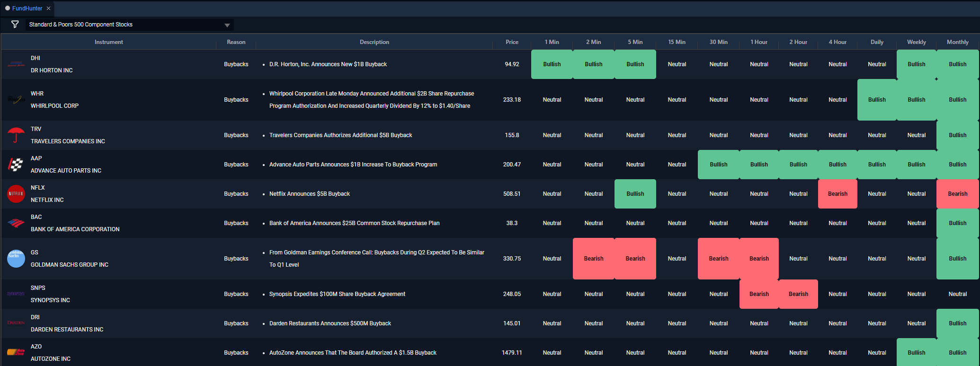Click DHI's green 1 Min Bullish cell
This screenshot has width=980, height=366.
[x=552, y=64]
